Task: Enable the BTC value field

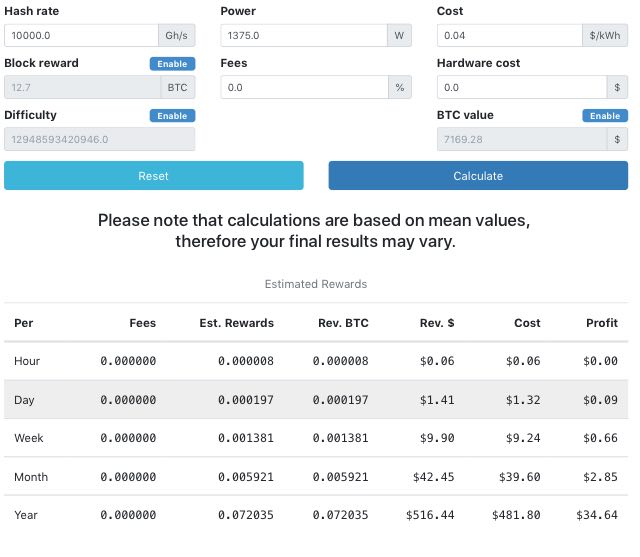Action: (605, 116)
